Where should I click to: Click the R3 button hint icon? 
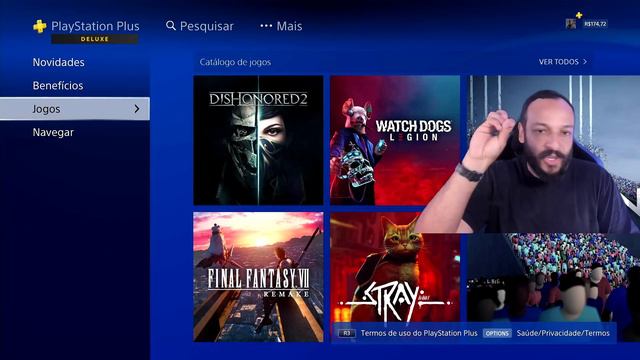[x=347, y=333]
